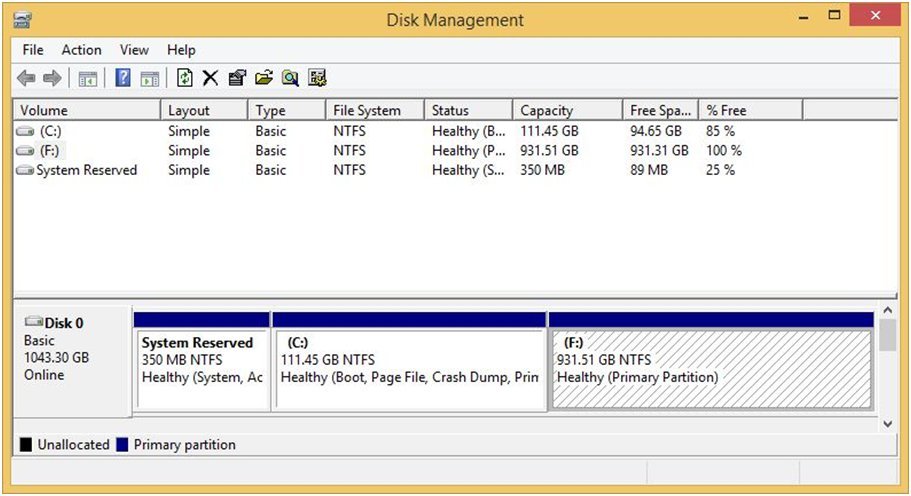Screen dimensions: 911x496
Task: Sort volumes by the Capacity column header
Action: 547,111
